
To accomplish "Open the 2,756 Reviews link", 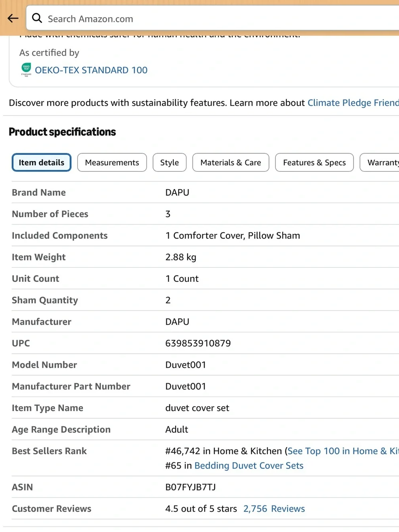I will pos(274,509).
